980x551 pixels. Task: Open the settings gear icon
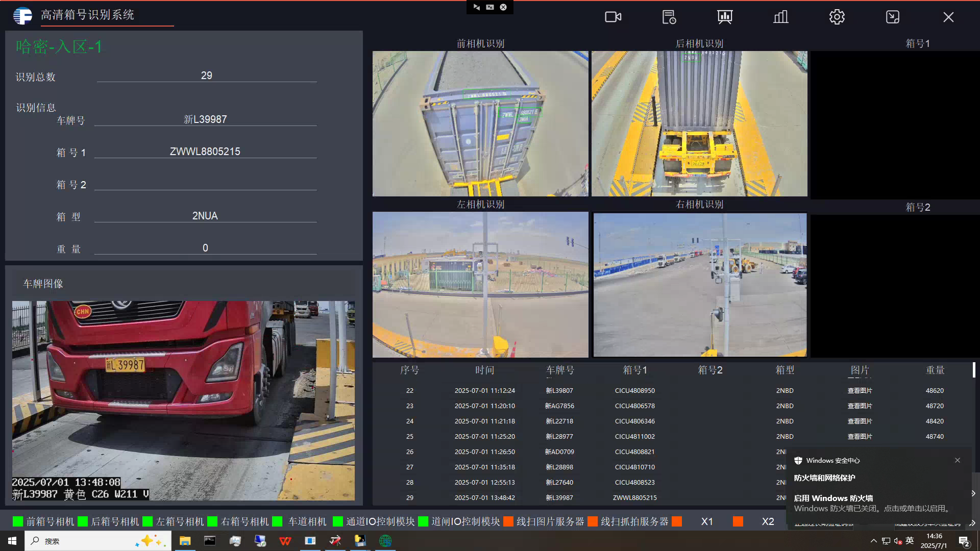pos(837,17)
